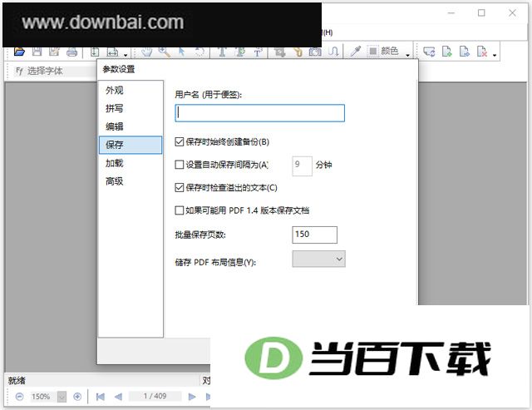Click the 1 / 409 page number box
Image resolution: width=532 pixels, height=410 pixels.
(155, 396)
